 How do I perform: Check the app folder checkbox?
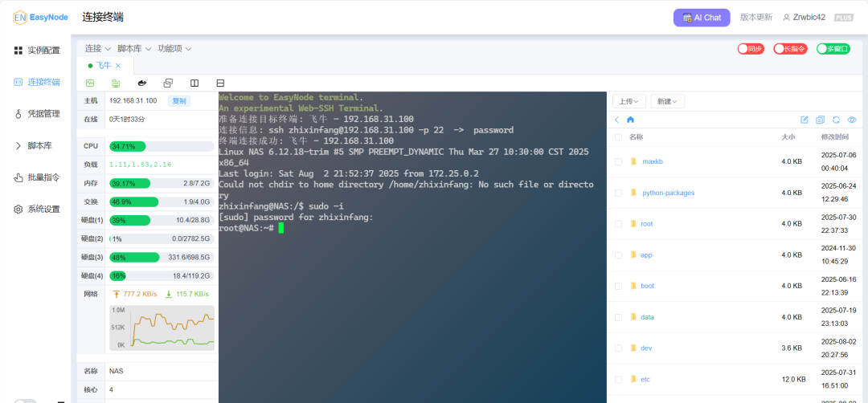tap(618, 254)
